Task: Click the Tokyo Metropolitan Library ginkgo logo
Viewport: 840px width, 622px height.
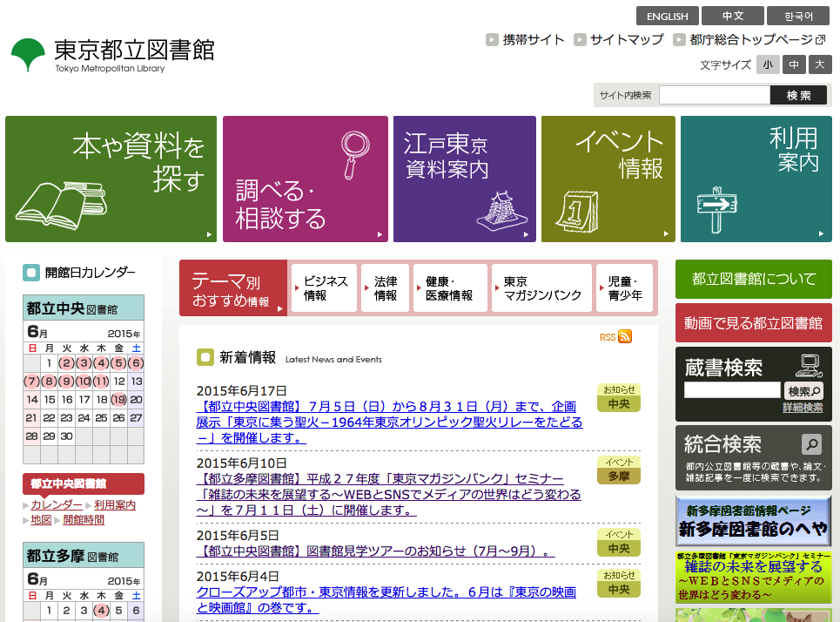Action: (x=28, y=56)
